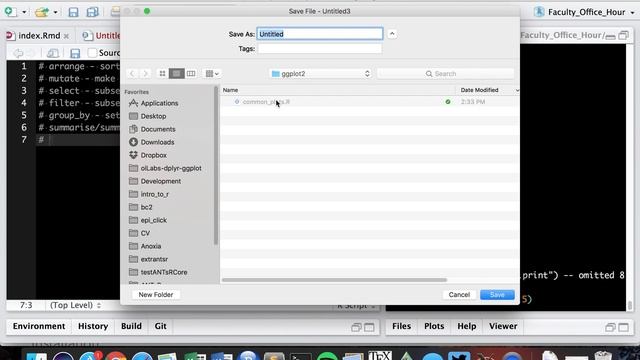
Task: Open epi_click folder in sidebar
Action: 153,220
